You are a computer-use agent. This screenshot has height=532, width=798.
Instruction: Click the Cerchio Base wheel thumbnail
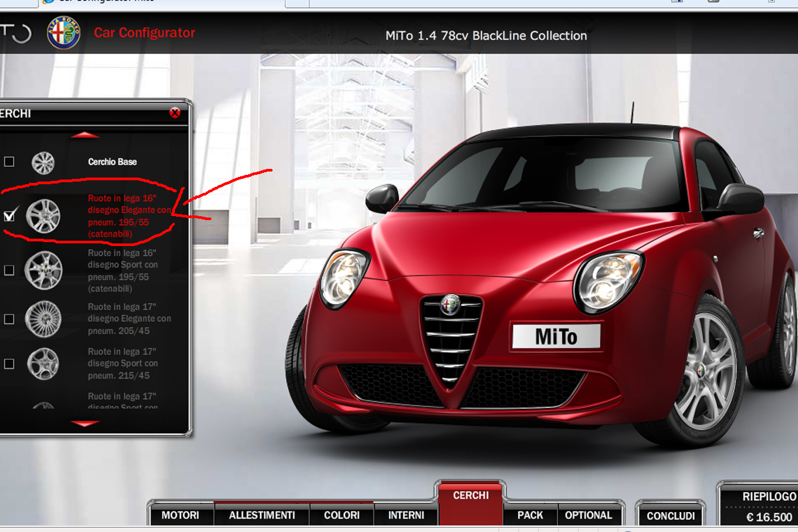coord(43,162)
